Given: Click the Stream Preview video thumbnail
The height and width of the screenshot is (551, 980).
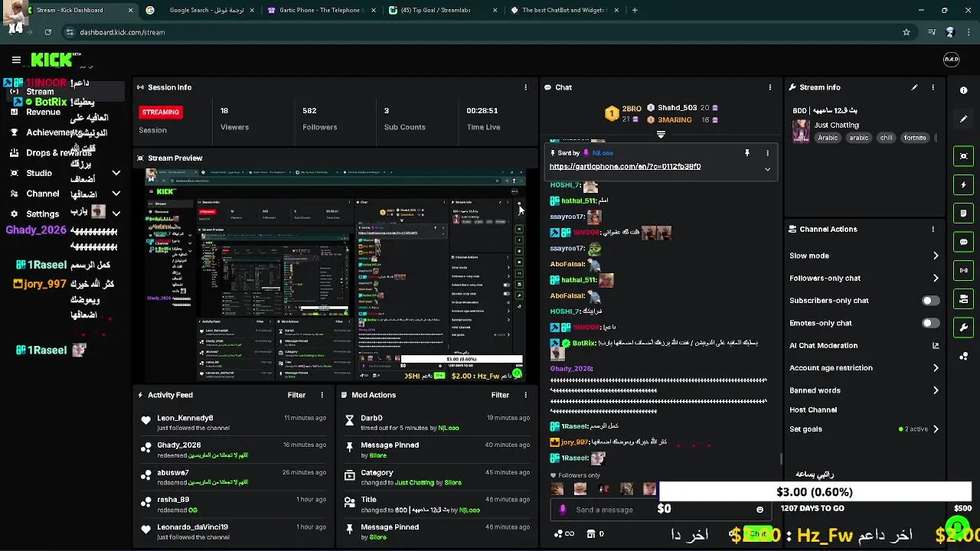Looking at the screenshot, I should 334,275.
